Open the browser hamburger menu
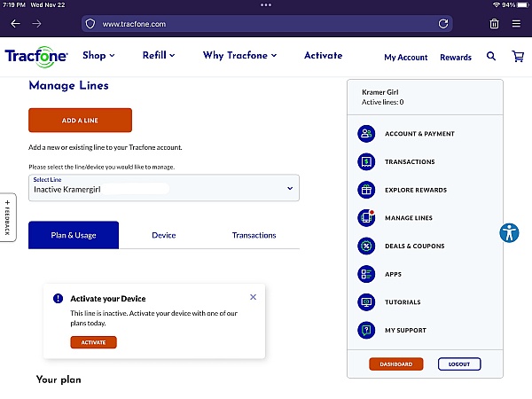532x399 pixels. (516, 24)
